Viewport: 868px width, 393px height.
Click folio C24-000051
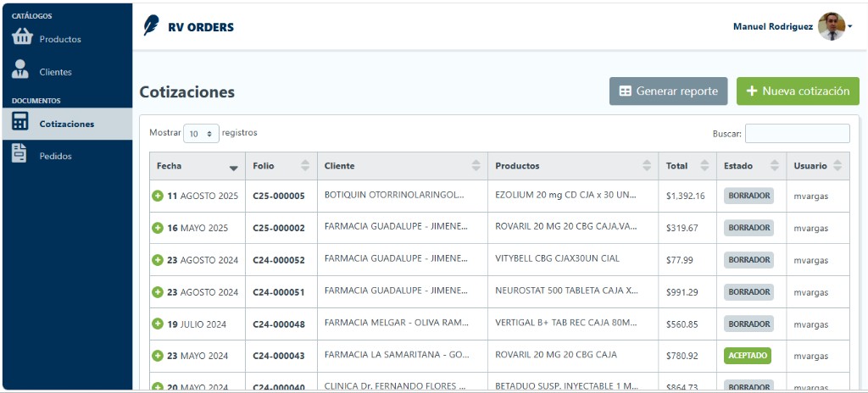pos(278,292)
